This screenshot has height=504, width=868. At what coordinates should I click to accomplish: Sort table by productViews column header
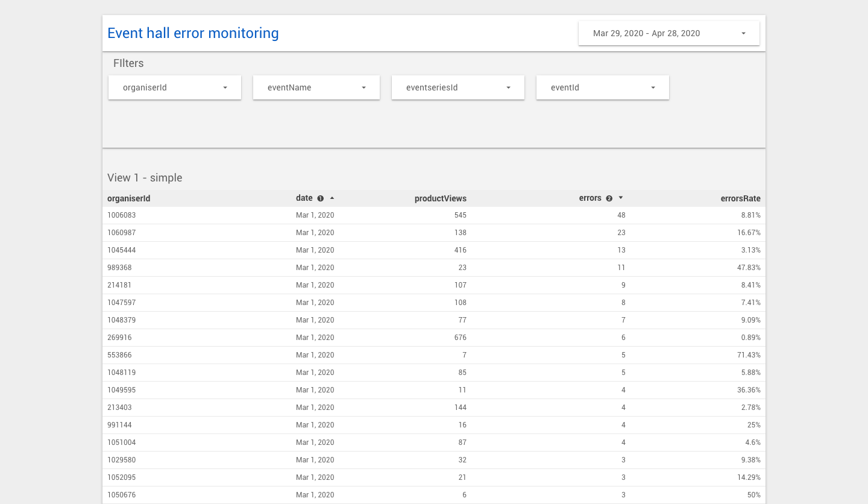click(441, 198)
